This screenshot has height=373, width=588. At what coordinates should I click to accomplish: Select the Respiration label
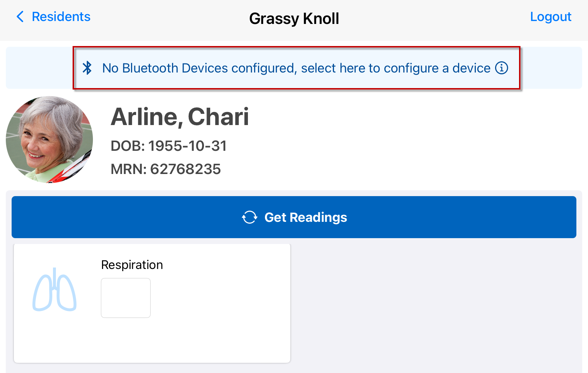132,265
